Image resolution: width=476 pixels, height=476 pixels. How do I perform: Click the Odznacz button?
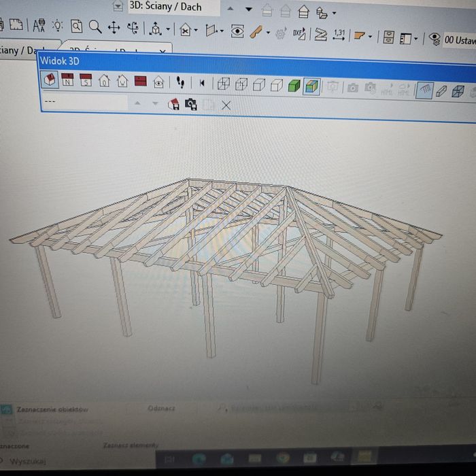pyautogui.click(x=161, y=408)
